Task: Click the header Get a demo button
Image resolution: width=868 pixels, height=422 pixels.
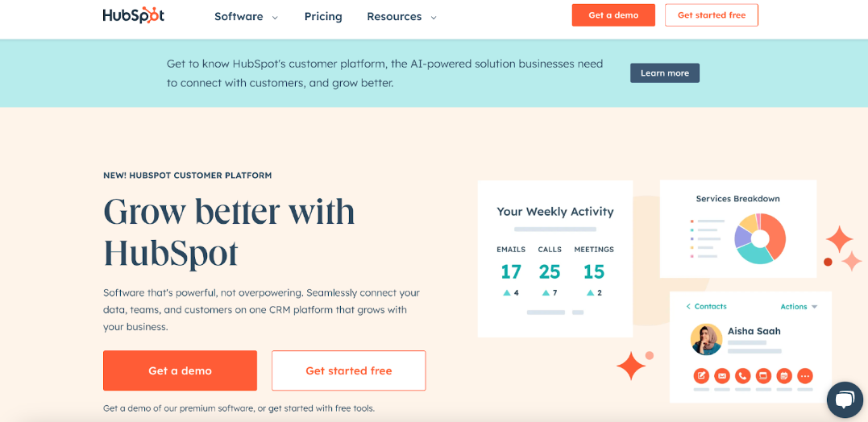Action: [613, 15]
